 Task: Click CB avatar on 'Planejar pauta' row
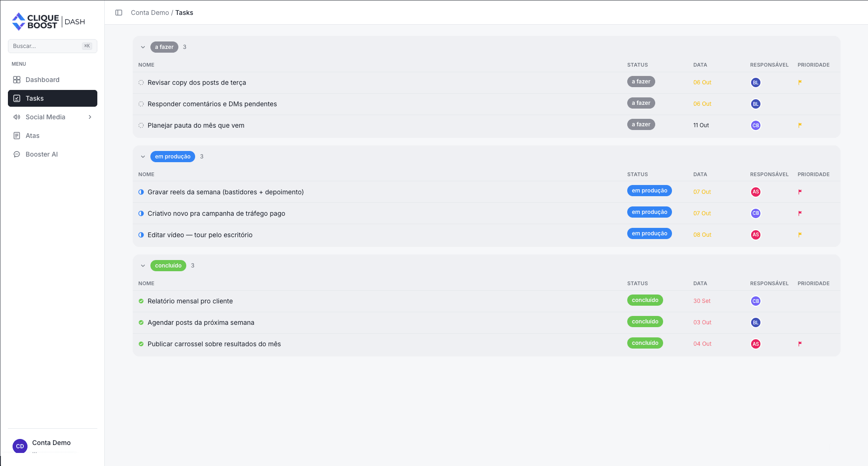[x=756, y=125]
